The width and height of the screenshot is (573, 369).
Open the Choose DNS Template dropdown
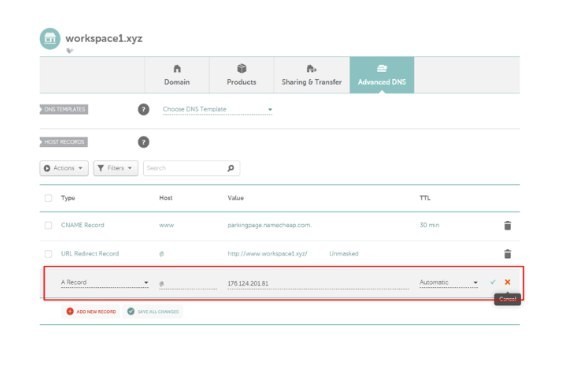[217, 109]
